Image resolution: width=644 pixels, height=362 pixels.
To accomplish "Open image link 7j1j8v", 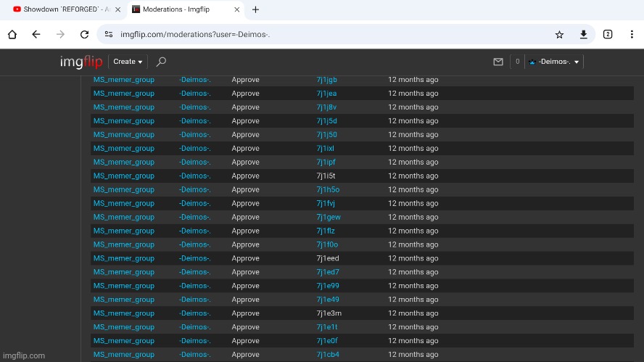I will tap(326, 107).
